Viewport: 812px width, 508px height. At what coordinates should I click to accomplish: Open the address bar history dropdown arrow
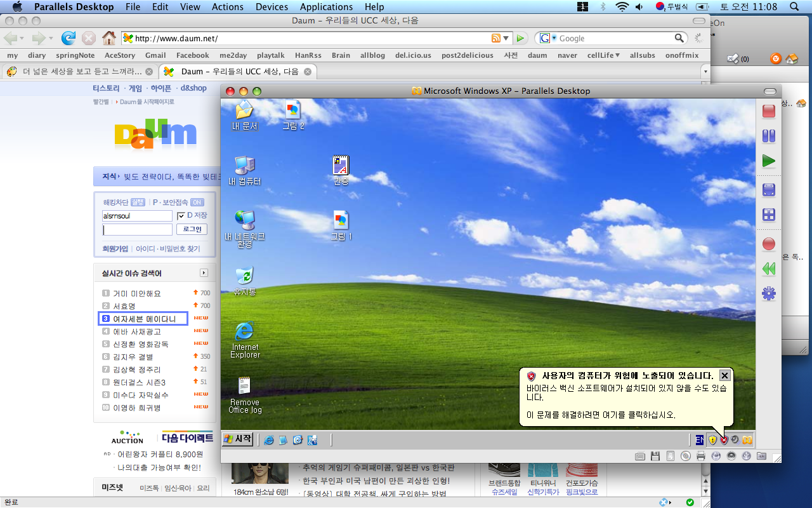point(506,38)
